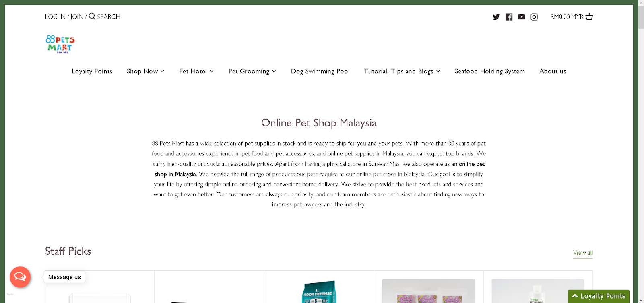Open the Loyalty Points menu item
Image resolution: width=644 pixels, height=303 pixels.
pyautogui.click(x=92, y=71)
